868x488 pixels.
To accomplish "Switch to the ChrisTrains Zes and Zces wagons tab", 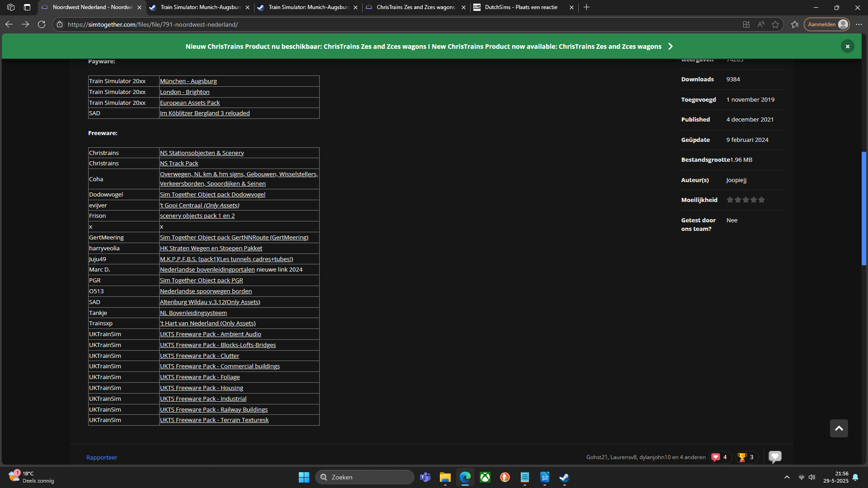I will [x=415, y=7].
